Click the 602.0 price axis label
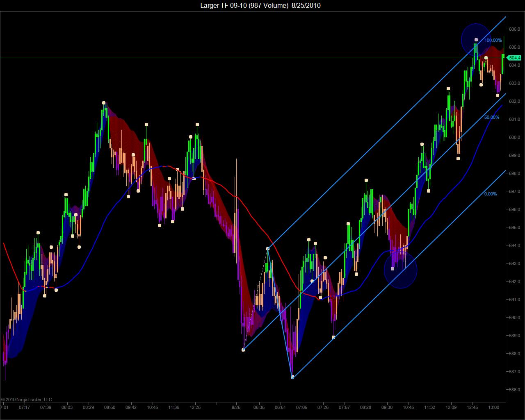Image resolution: width=525 pixels, height=420 pixels. tap(514, 101)
